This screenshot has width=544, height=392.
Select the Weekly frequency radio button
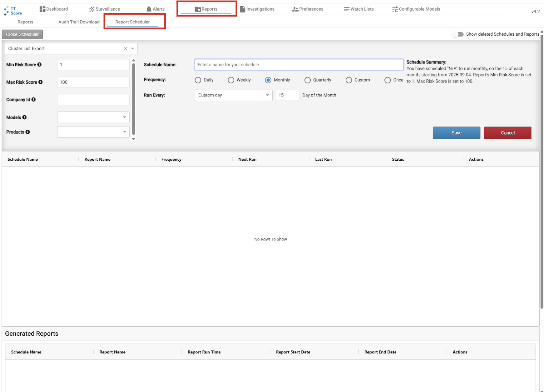coord(231,80)
